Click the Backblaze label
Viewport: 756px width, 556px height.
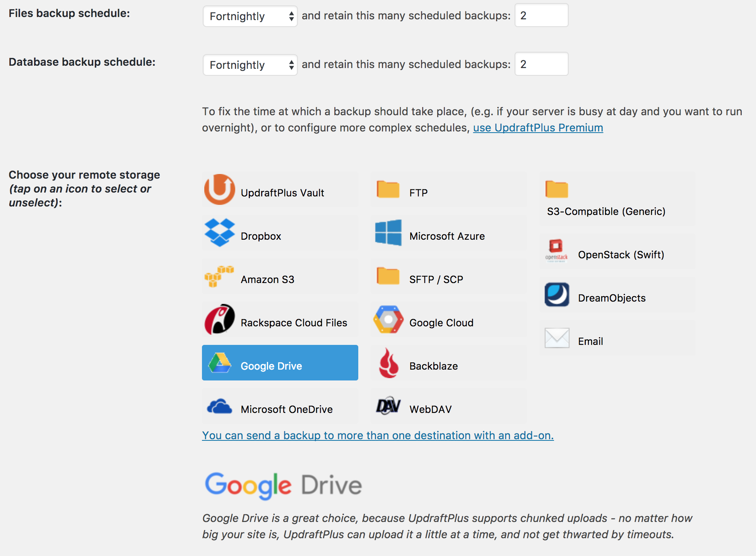(x=433, y=366)
